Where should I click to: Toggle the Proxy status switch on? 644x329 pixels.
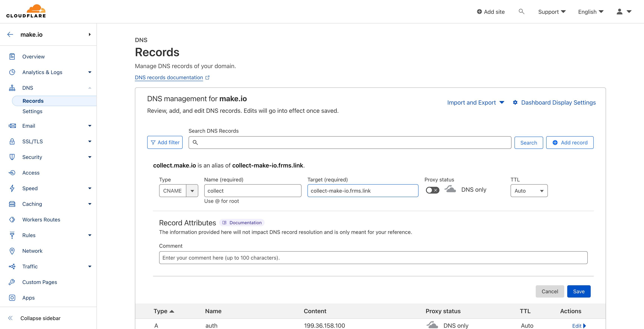[433, 190]
